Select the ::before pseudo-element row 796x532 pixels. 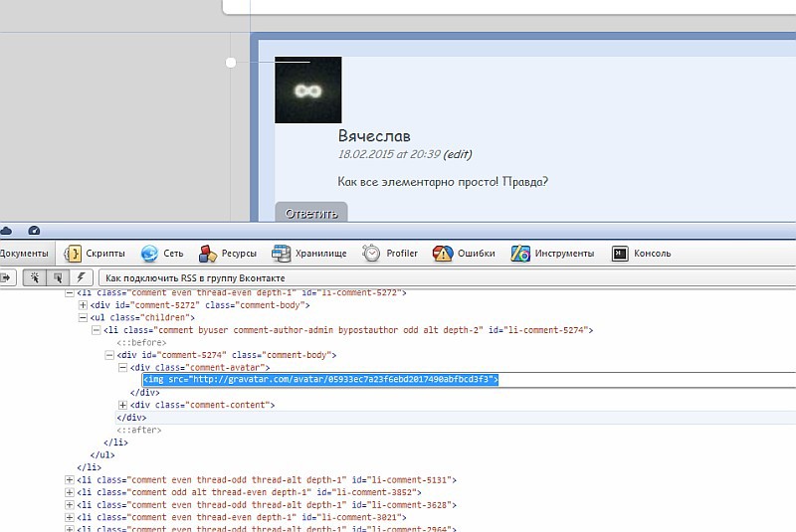tap(141, 343)
